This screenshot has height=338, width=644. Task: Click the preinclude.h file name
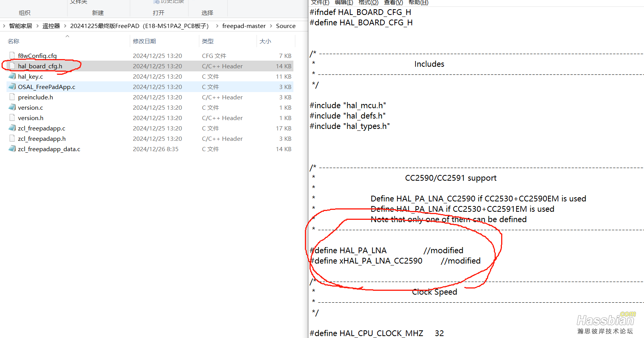35,97
